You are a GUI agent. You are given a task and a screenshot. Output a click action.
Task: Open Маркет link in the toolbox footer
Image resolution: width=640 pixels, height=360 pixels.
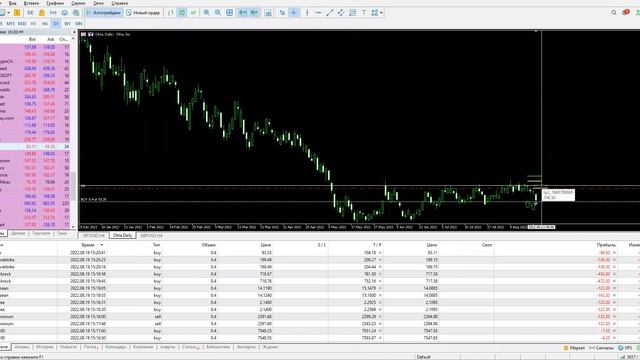[x=574, y=348]
